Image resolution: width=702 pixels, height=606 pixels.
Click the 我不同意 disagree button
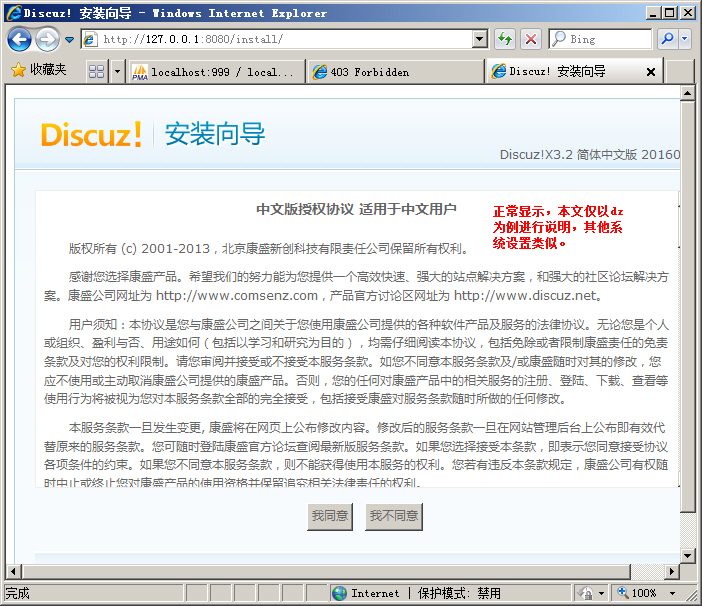point(394,516)
